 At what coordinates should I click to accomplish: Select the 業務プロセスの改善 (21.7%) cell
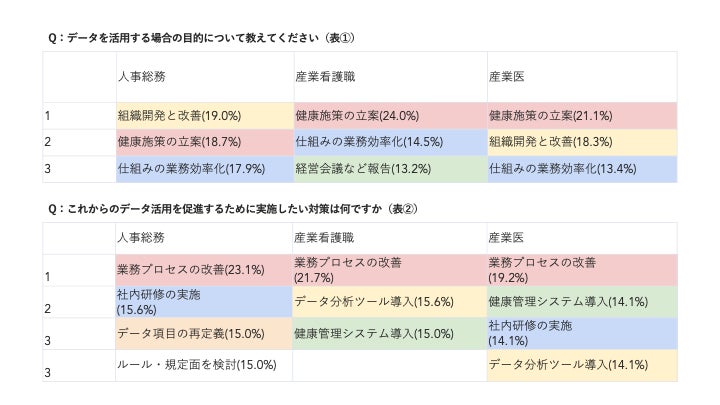pos(347,269)
